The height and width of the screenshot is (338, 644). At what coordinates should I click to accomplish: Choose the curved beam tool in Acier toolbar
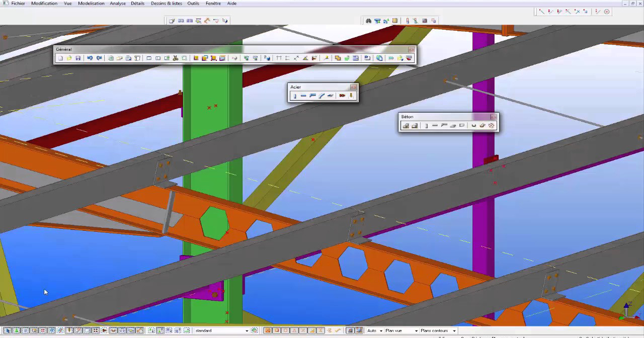(321, 96)
